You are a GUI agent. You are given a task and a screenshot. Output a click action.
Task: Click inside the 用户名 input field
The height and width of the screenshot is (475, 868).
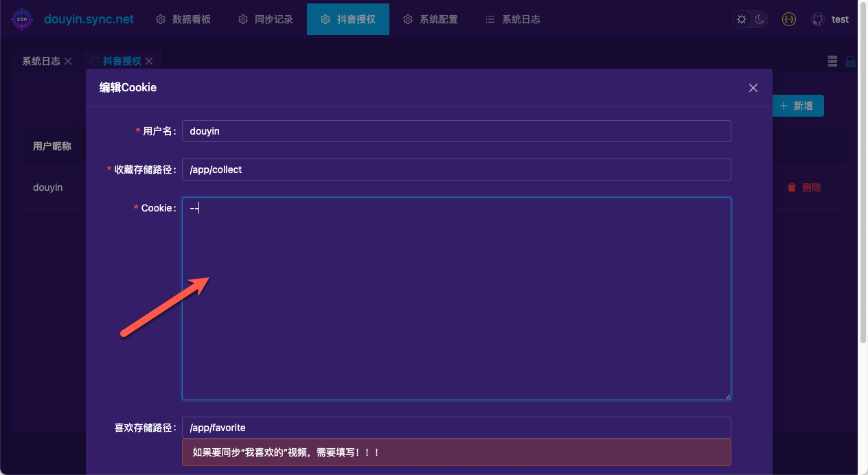point(457,131)
